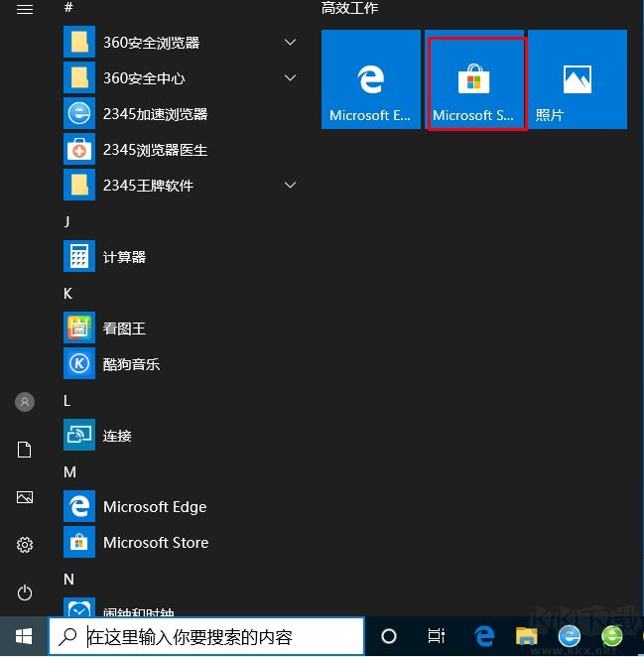This screenshot has height=657, width=644.
Task: Select the Microsoft Edge list label
Action: click(x=155, y=507)
